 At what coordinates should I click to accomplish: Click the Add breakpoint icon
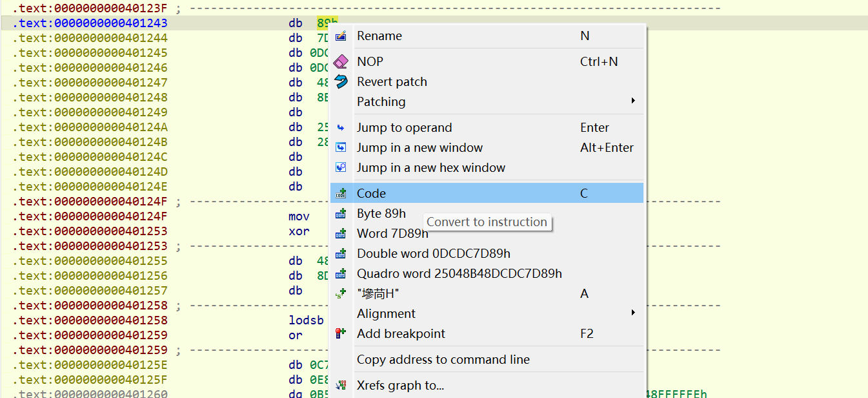coord(341,334)
